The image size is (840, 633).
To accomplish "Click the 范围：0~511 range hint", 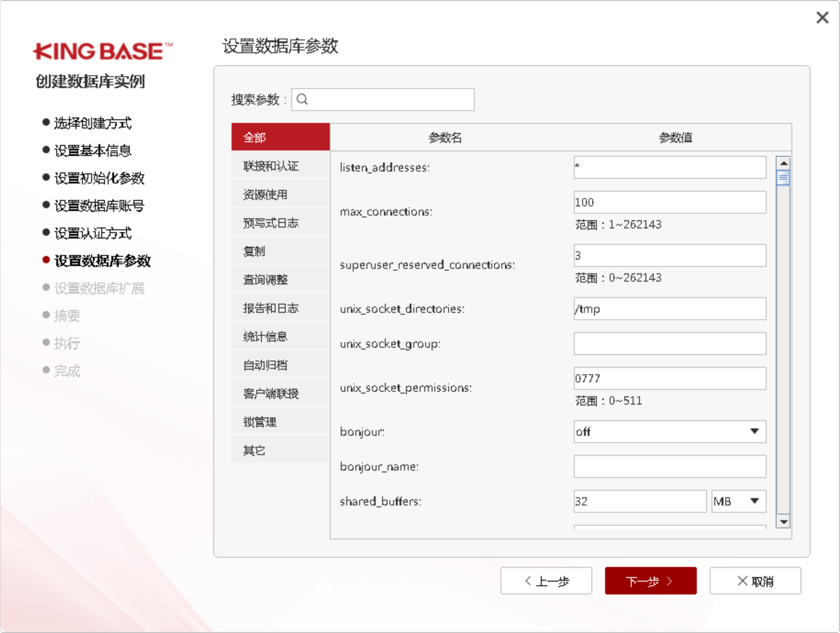I will 608,401.
